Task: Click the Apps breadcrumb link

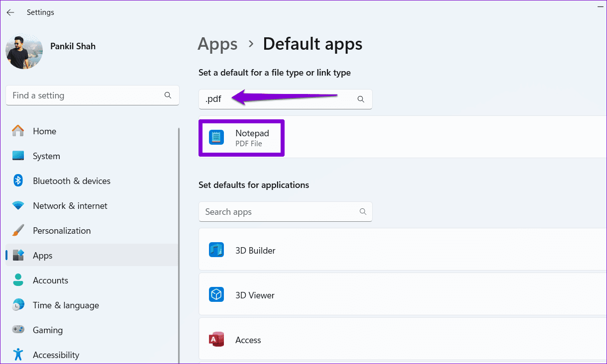Action: coord(217,44)
